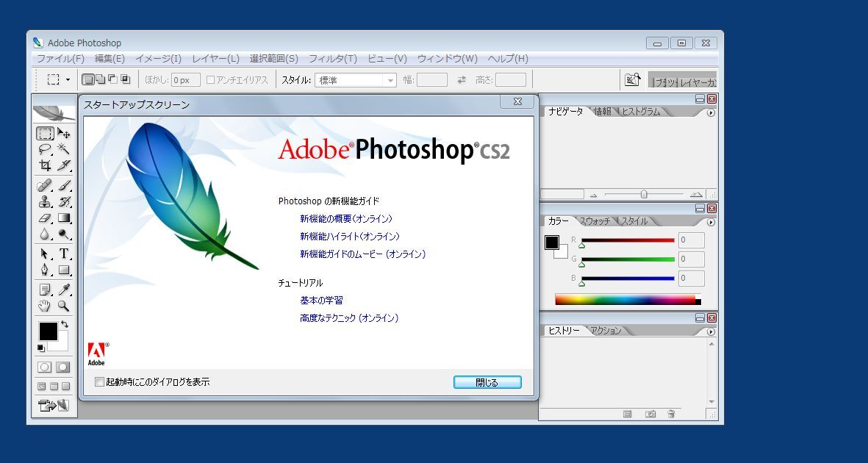
Task: Open the 基本の学習 tutorial link
Action: coord(322,300)
